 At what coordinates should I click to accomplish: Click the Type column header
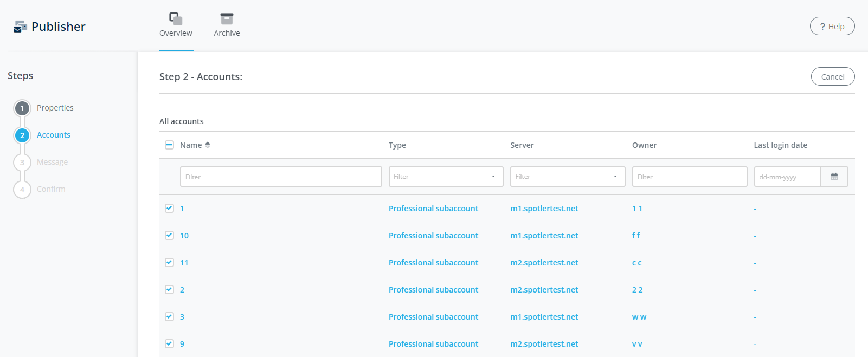point(397,145)
